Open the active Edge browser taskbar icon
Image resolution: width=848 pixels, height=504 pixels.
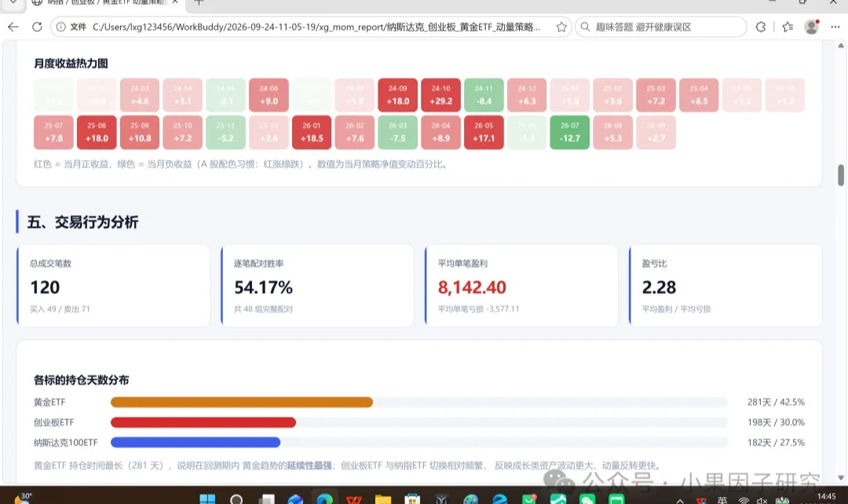point(324,499)
